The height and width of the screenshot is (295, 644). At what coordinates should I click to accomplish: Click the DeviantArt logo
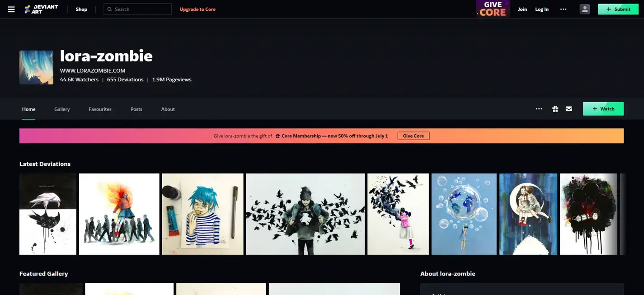(x=41, y=9)
